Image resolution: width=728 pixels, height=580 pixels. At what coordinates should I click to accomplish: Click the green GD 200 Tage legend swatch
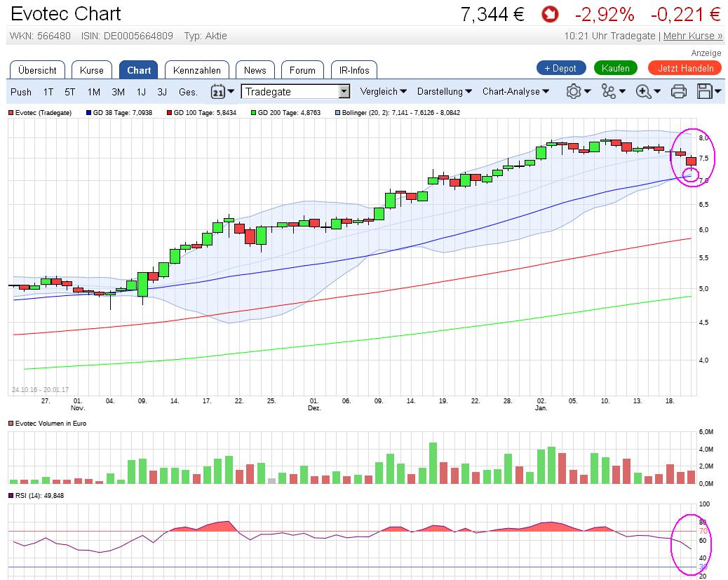(x=253, y=112)
